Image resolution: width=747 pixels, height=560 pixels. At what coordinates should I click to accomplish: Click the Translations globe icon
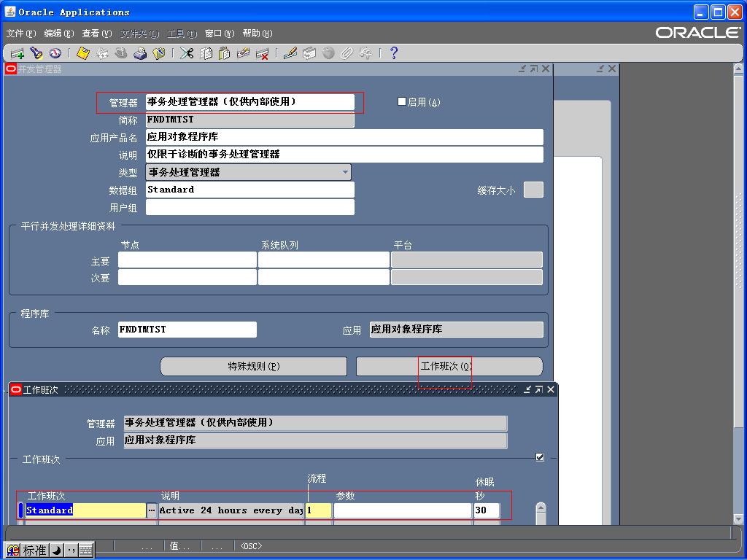[328, 53]
